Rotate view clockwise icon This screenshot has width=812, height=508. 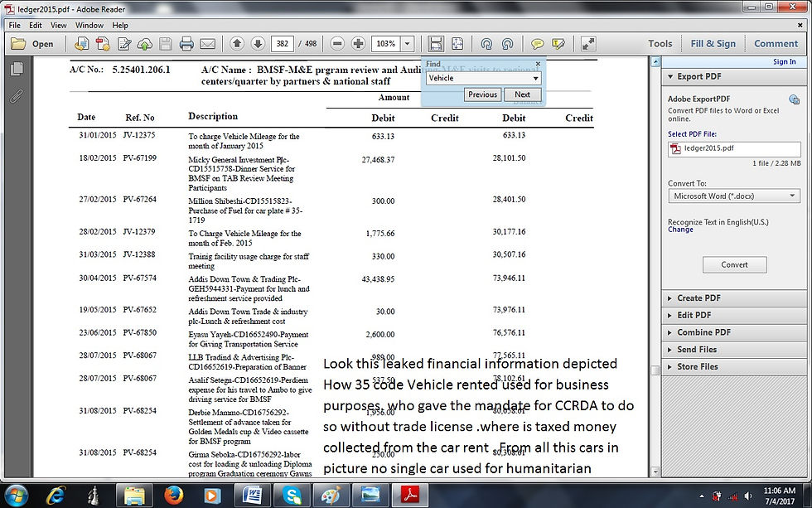(x=507, y=44)
